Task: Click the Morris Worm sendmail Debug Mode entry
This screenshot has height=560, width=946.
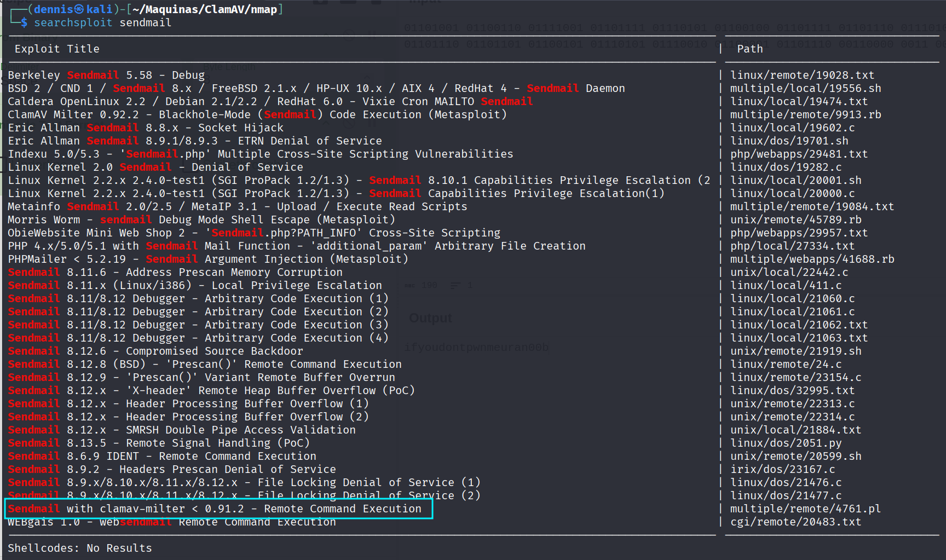Action: pos(201,220)
